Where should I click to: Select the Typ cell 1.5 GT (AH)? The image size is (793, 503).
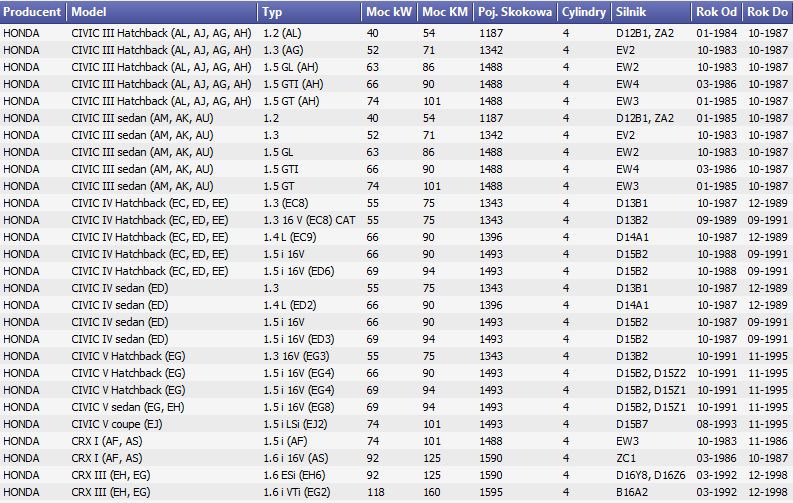point(291,101)
